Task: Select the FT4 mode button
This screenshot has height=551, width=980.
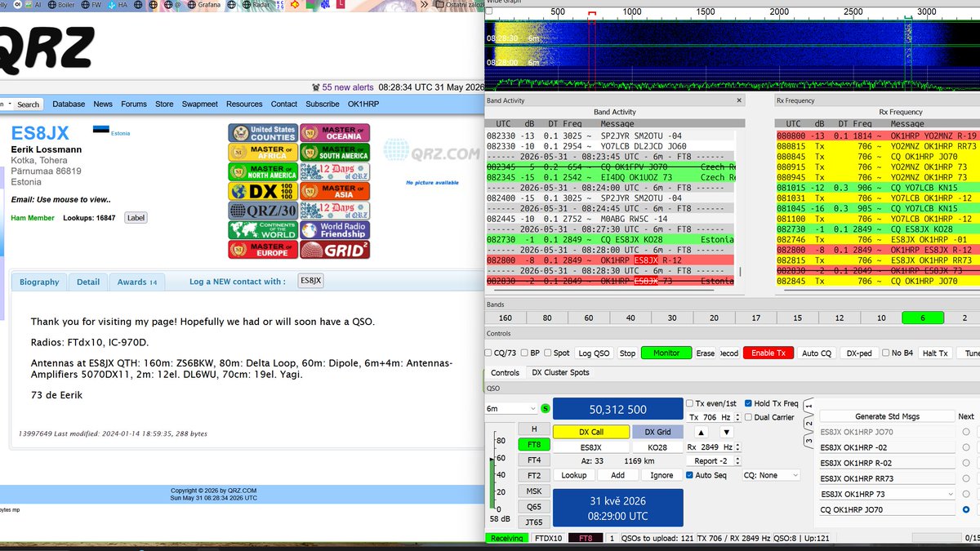Action: pyautogui.click(x=533, y=460)
